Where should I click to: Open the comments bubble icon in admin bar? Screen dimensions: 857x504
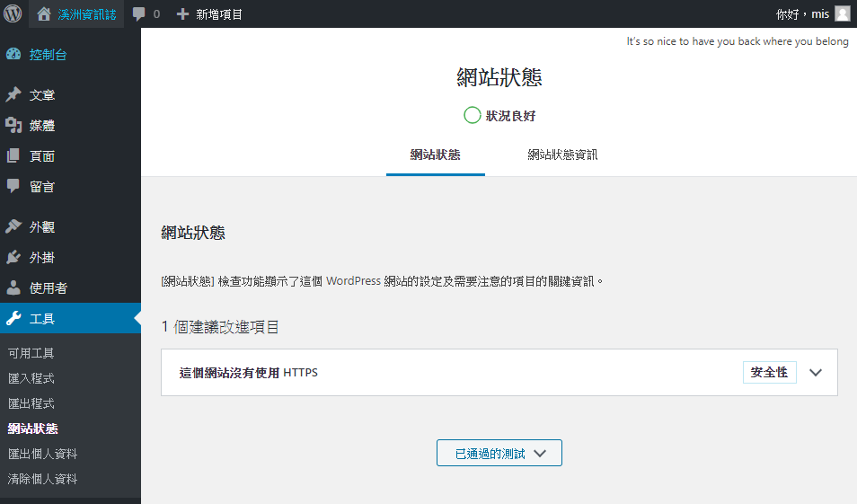139,14
